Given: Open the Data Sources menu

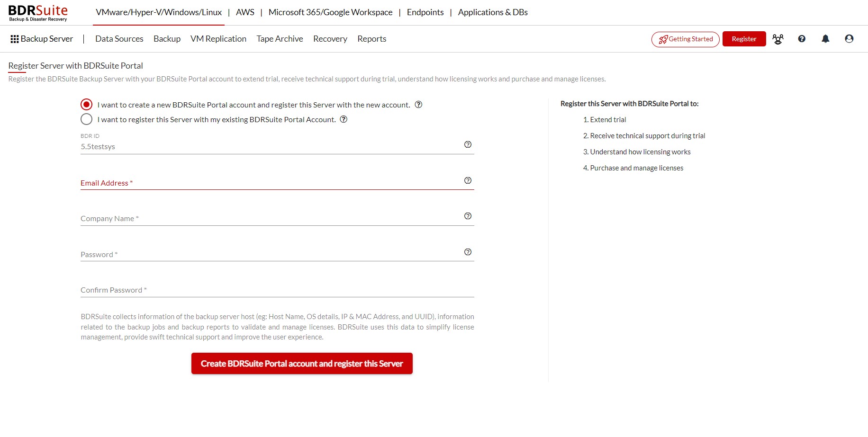Looking at the screenshot, I should pyautogui.click(x=119, y=39).
